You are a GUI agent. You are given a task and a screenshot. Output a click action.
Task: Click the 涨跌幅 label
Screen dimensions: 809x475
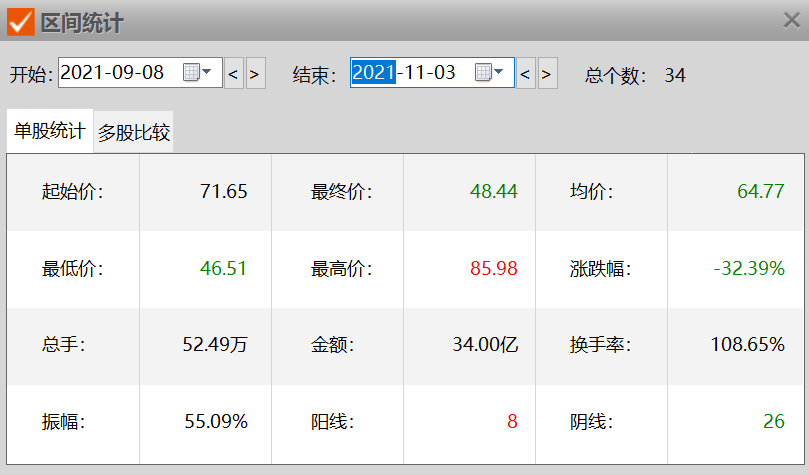tap(601, 268)
